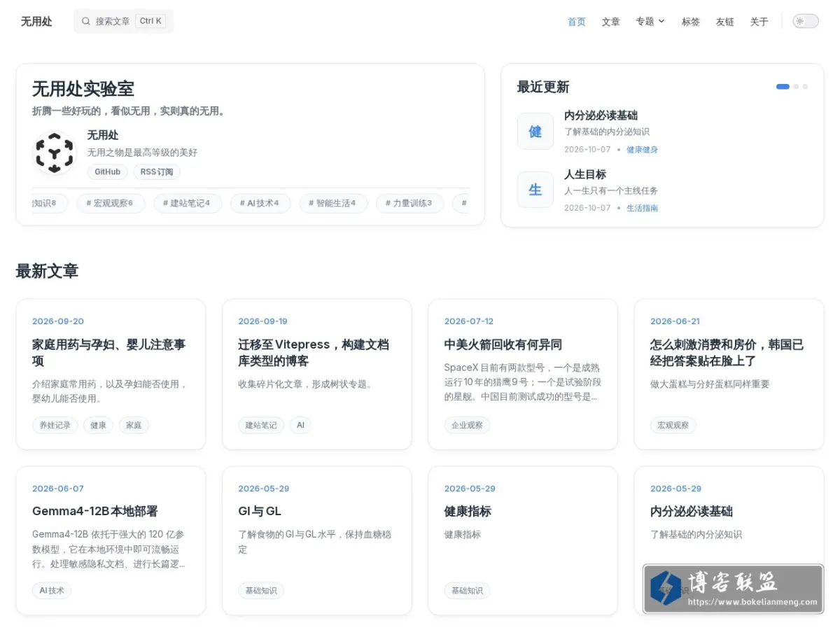
Task: Select first carousel page indicator
Action: pos(783,87)
